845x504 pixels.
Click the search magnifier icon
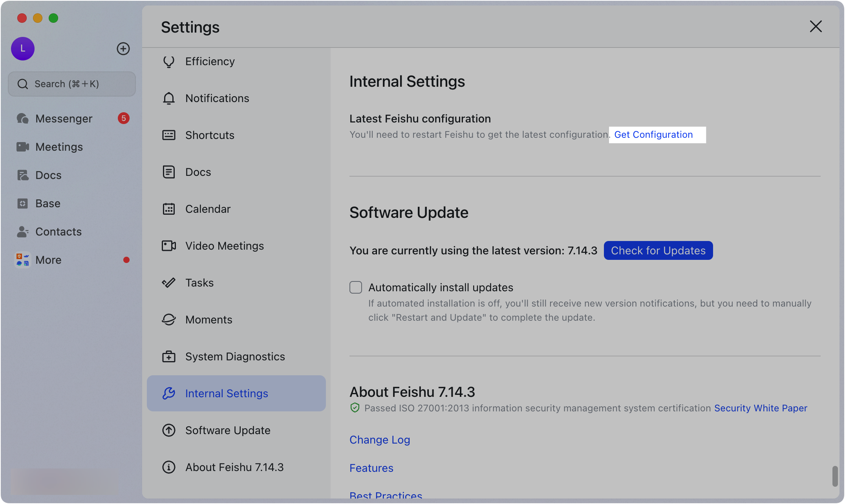point(23,84)
